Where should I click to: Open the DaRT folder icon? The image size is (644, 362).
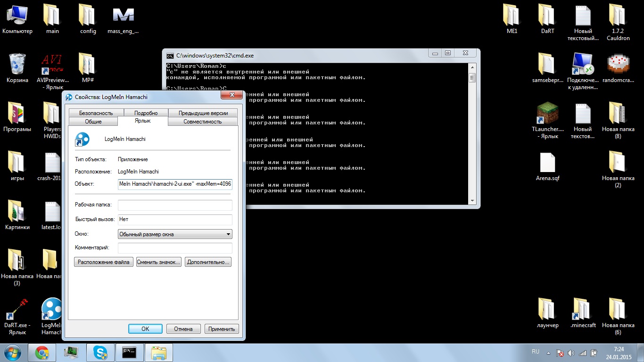[547, 19]
